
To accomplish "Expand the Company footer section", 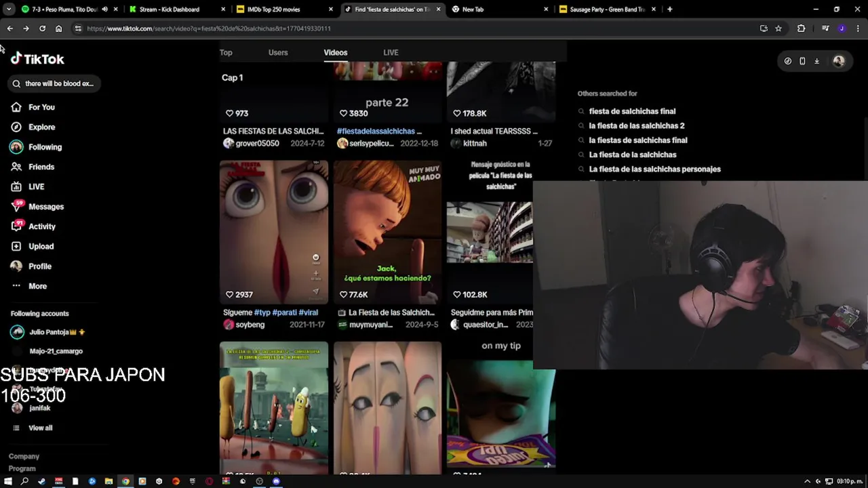I will (x=24, y=456).
